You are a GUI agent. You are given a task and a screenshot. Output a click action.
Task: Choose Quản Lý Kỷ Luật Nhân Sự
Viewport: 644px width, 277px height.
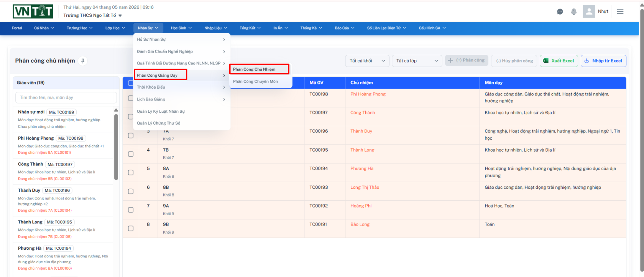click(181, 111)
